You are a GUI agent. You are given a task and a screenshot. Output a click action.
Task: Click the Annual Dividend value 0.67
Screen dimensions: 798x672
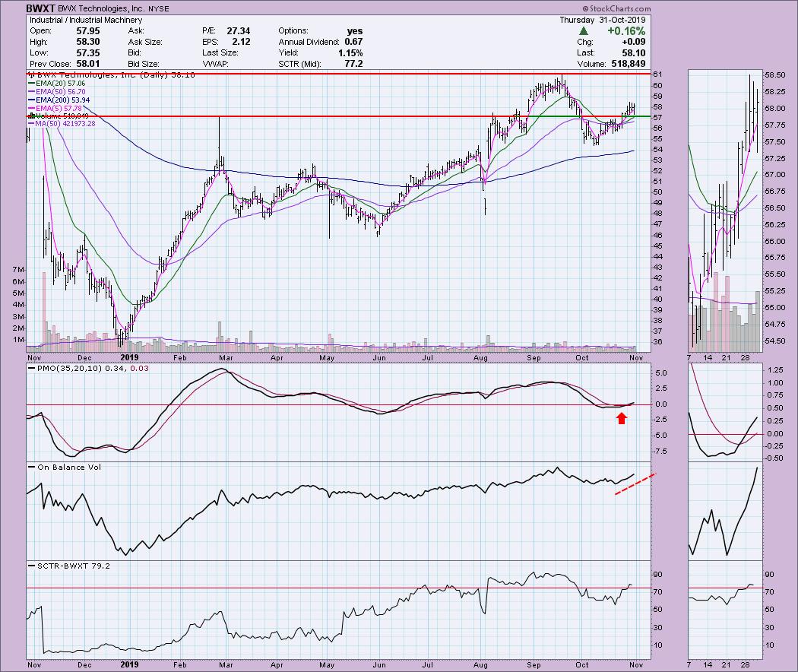coord(353,42)
